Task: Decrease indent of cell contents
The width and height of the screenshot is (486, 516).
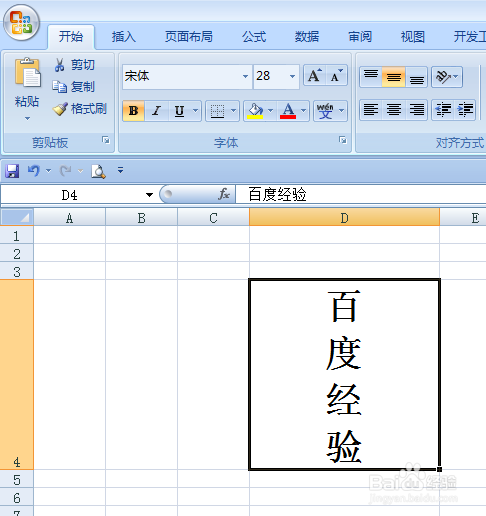Action: tap(443, 110)
